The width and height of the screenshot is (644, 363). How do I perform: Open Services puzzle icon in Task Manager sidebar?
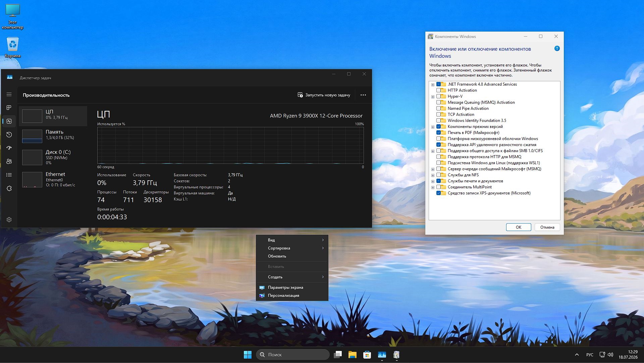[x=9, y=188]
